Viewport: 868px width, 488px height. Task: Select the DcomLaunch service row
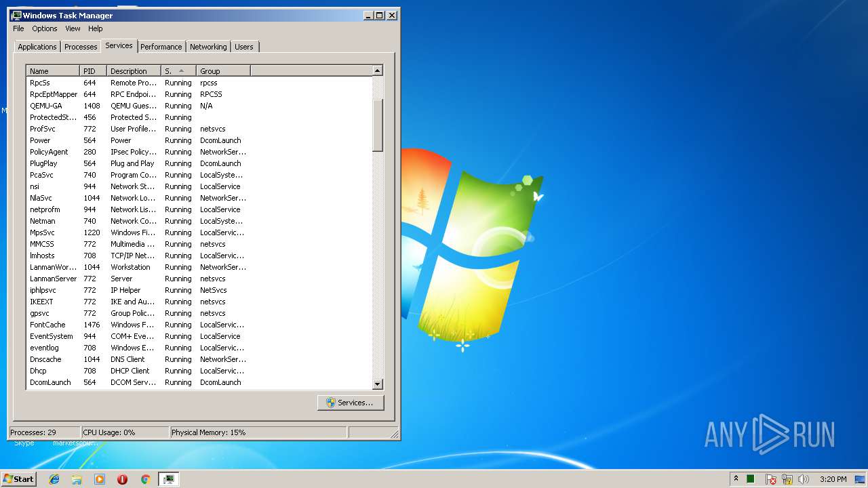click(199, 382)
